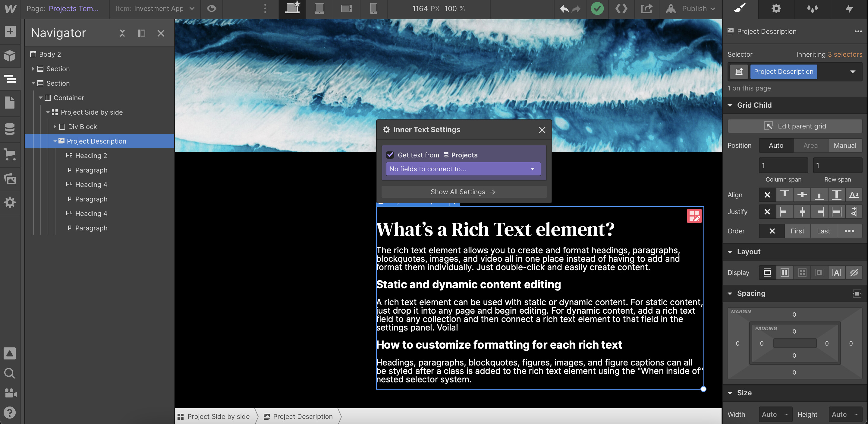The height and width of the screenshot is (424, 868).
Task: Switch to mobile portrait breakpoint
Action: click(373, 9)
